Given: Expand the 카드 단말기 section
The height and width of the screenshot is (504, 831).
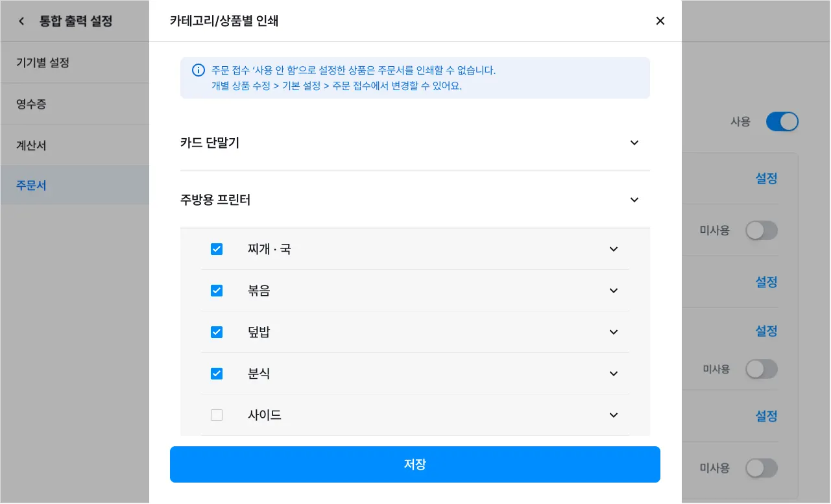Looking at the screenshot, I should (x=634, y=143).
